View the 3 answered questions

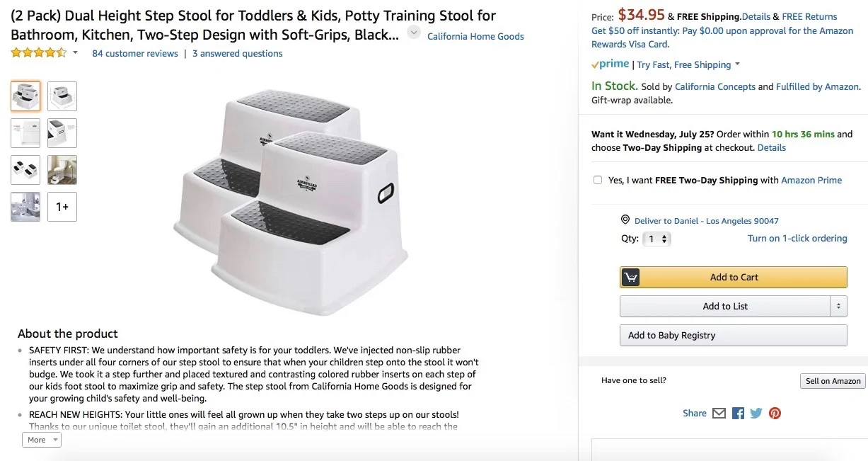(237, 53)
